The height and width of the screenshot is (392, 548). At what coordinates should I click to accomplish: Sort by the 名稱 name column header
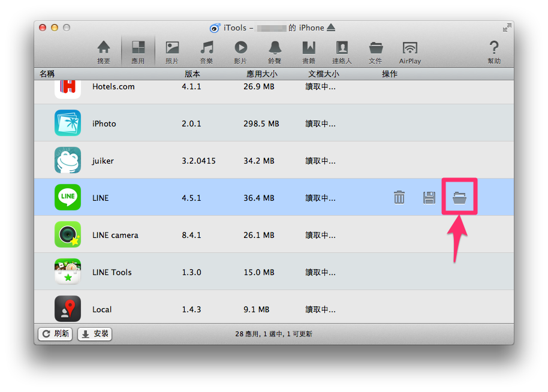47,74
